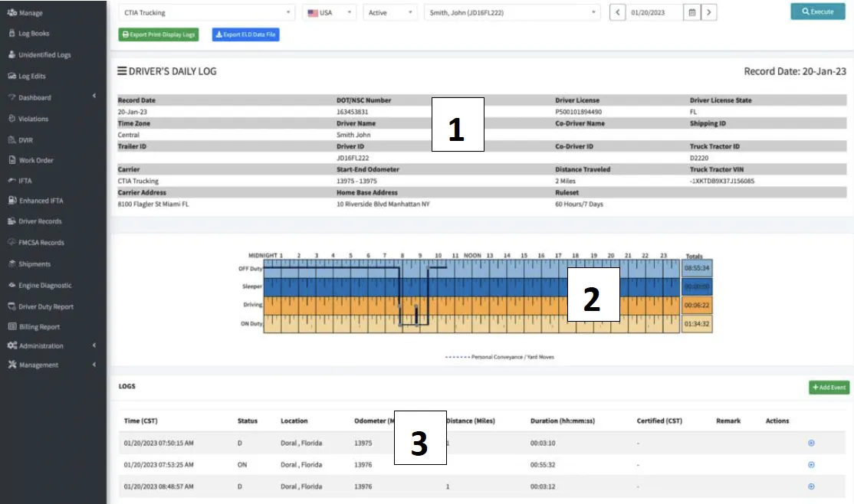Screen dimensions: 854x504
Task: Open the Shipments sidebar menu item
Action: (x=34, y=263)
